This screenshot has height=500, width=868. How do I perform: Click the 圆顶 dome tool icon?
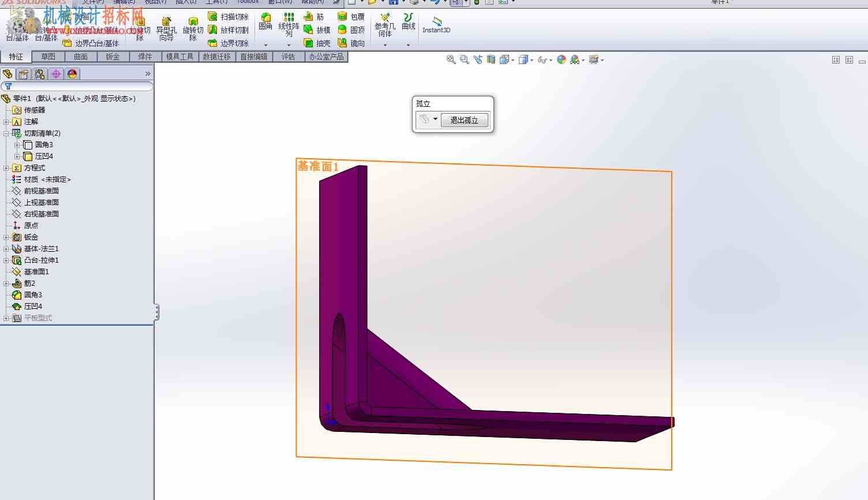click(x=342, y=29)
